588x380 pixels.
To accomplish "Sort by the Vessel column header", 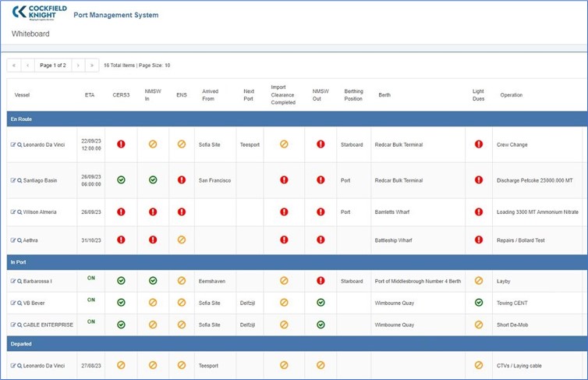I will click(x=22, y=95).
